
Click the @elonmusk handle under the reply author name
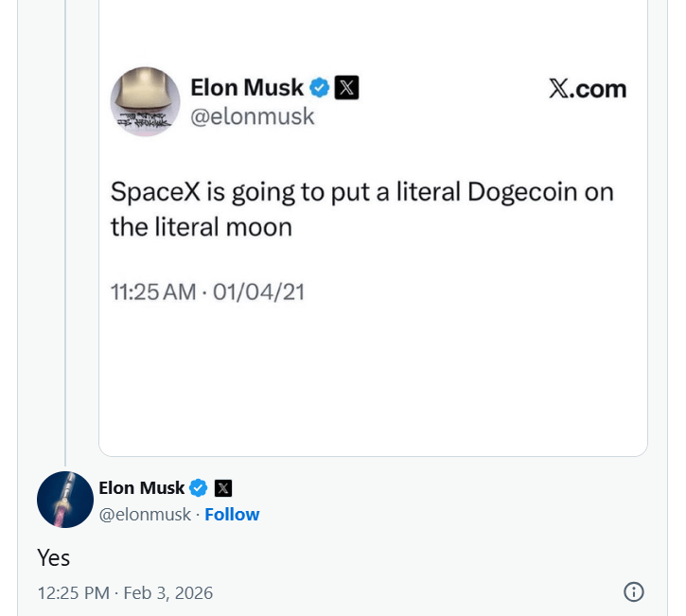coord(145,514)
